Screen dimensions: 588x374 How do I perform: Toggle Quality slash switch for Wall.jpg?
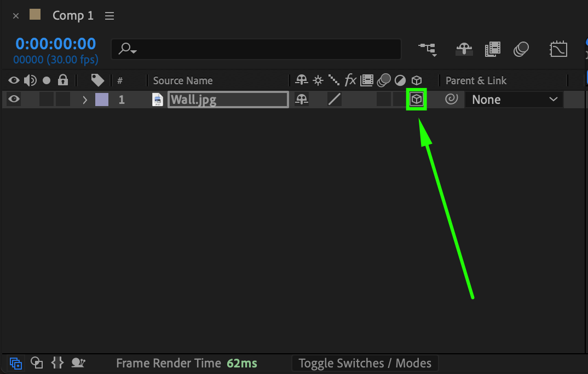coord(334,99)
